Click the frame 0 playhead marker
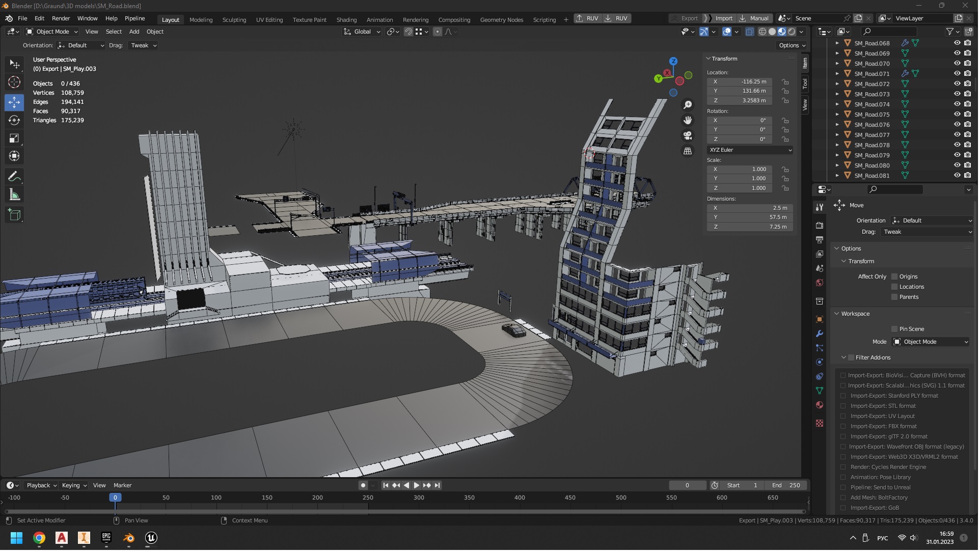Screen dimensions: 980x552 pyautogui.click(x=116, y=499)
